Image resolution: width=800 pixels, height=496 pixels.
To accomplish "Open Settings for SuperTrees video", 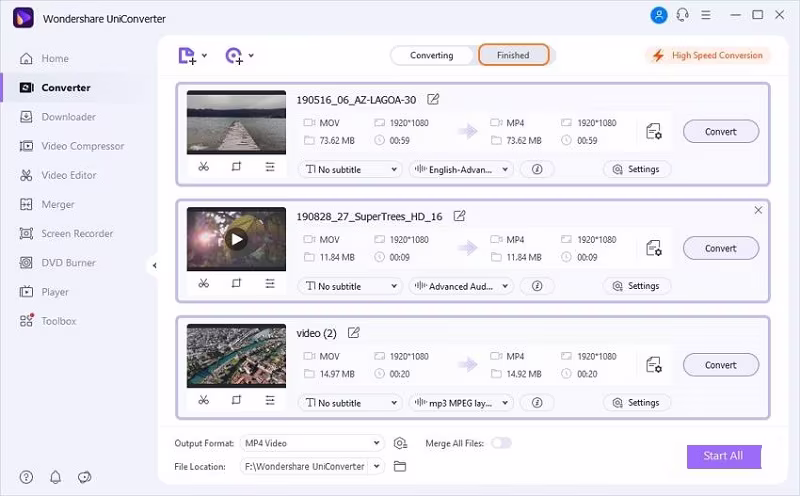I will coord(637,286).
